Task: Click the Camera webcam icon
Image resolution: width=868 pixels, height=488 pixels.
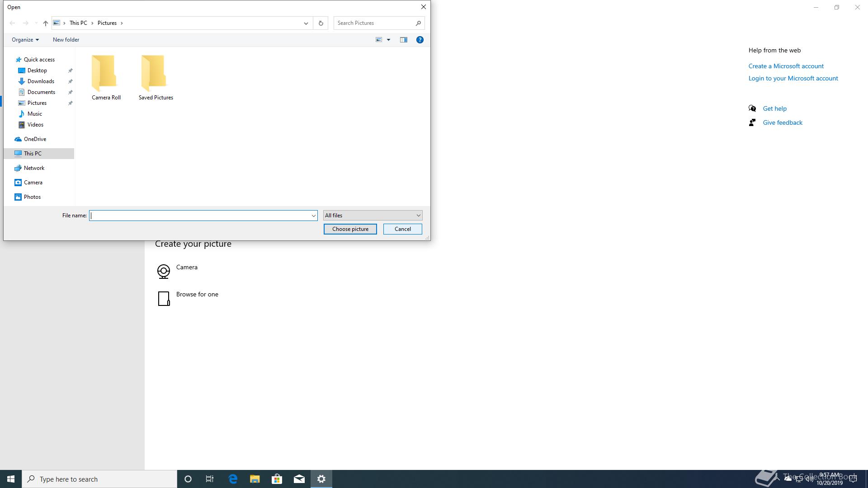Action: (x=163, y=271)
